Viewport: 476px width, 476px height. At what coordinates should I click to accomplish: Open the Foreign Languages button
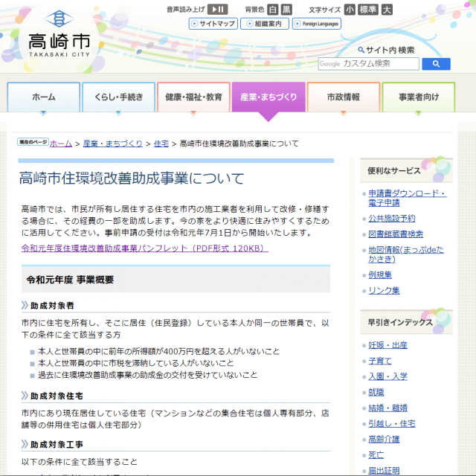pyautogui.click(x=317, y=24)
